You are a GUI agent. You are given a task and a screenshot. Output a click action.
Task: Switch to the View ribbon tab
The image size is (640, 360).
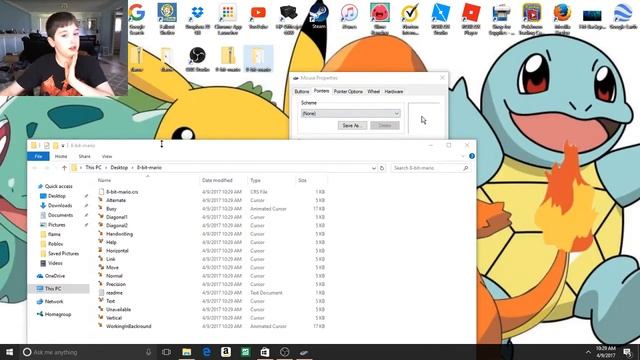pyautogui.click(x=107, y=156)
